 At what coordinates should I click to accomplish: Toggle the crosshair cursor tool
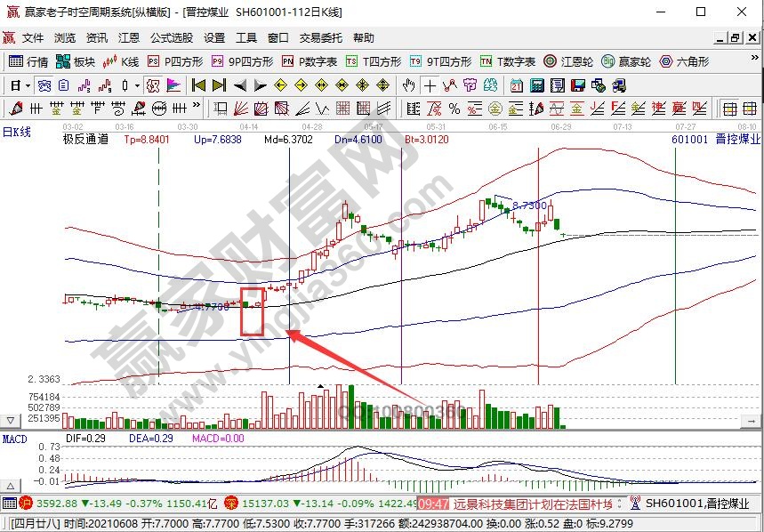coord(430,85)
